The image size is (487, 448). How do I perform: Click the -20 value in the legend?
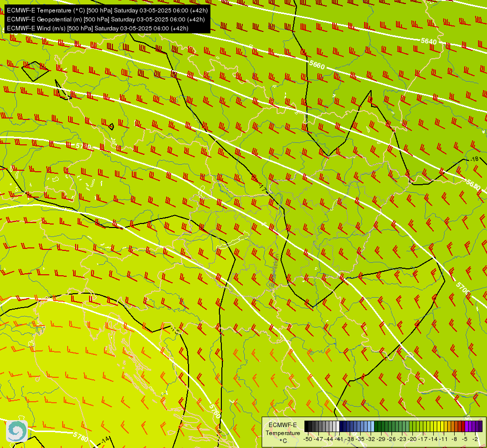[412, 439]
